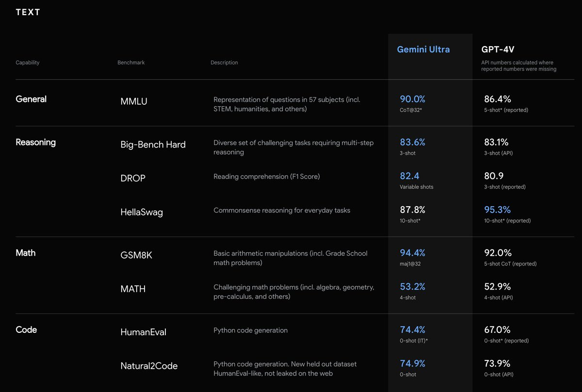
Task: Click the MATH benchmark name
Action: point(133,289)
